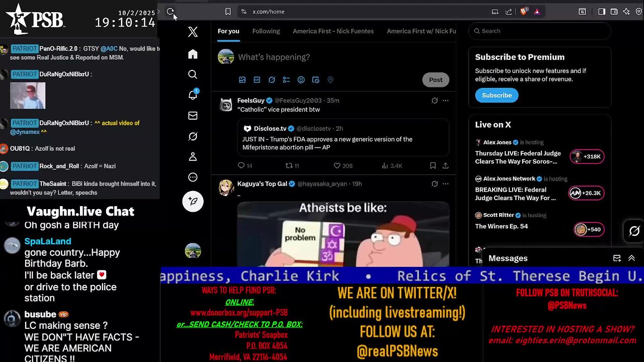
Task: Open Alex Jones Network BREAKING LIVE broadcast
Action: [516, 194]
